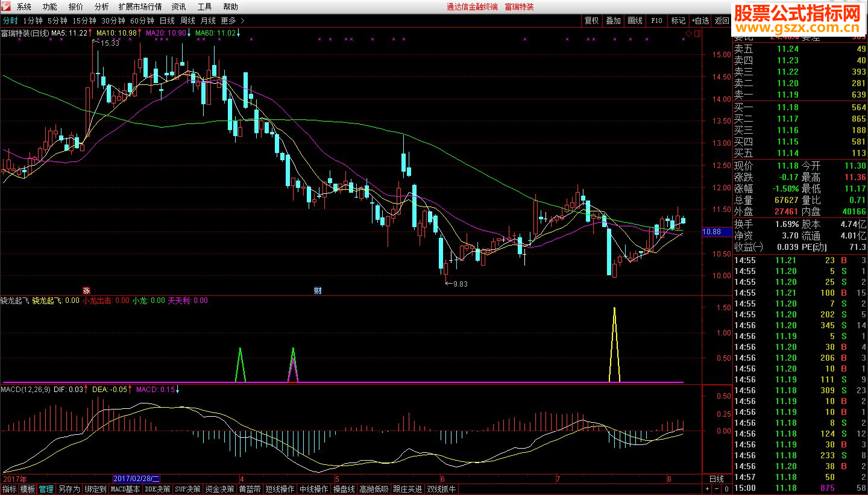Open the 资讯 menu
This screenshot has width=868, height=495.
point(178,7)
